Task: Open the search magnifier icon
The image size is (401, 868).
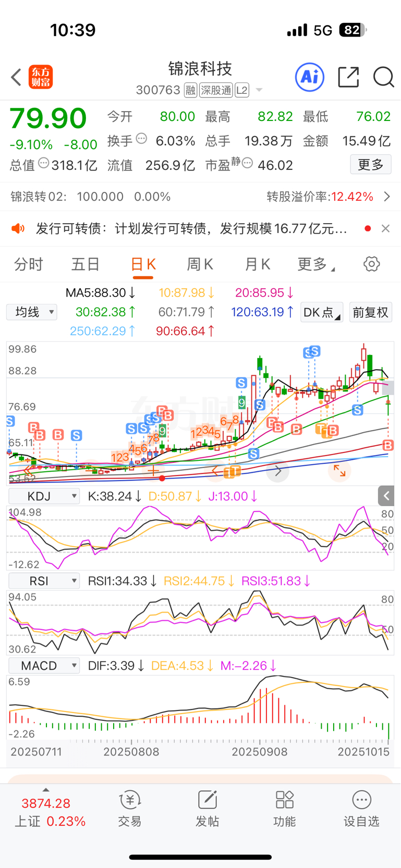Action: coord(383,77)
